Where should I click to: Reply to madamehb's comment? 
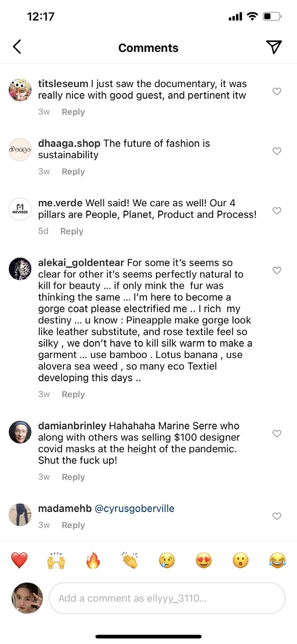pyautogui.click(x=73, y=525)
